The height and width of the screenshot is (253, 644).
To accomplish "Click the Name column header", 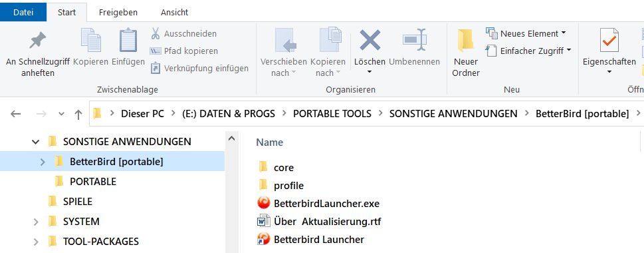I will 269,142.
